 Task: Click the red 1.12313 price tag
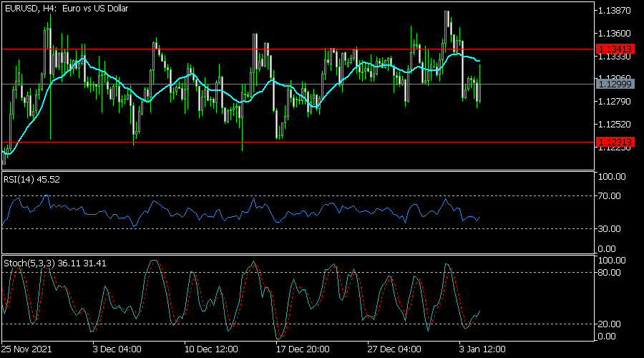click(x=613, y=142)
